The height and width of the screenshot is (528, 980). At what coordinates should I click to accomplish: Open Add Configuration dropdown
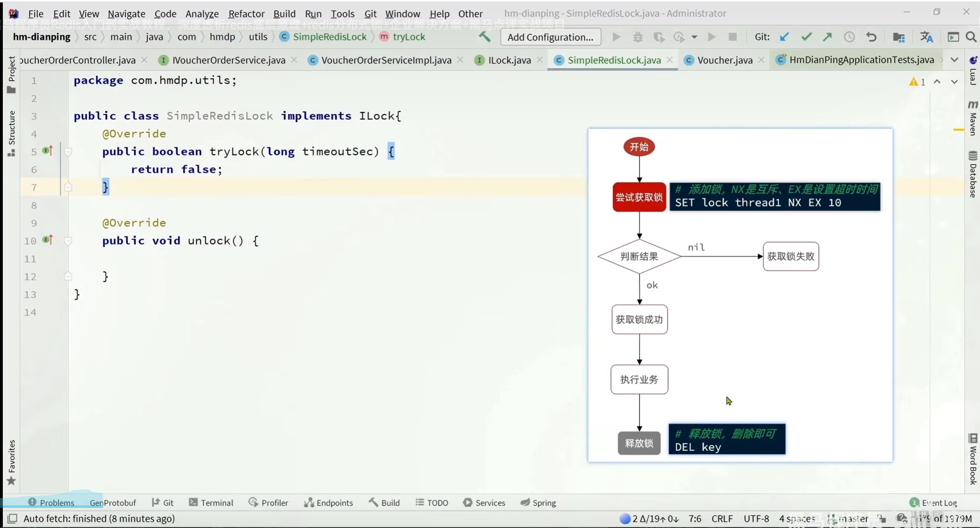click(x=550, y=37)
